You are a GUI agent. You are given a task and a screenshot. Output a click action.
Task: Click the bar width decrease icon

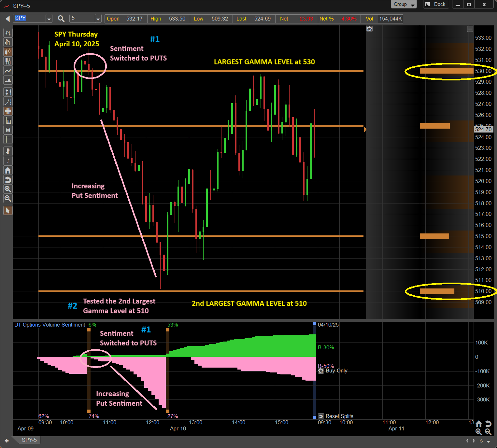tap(8, 161)
